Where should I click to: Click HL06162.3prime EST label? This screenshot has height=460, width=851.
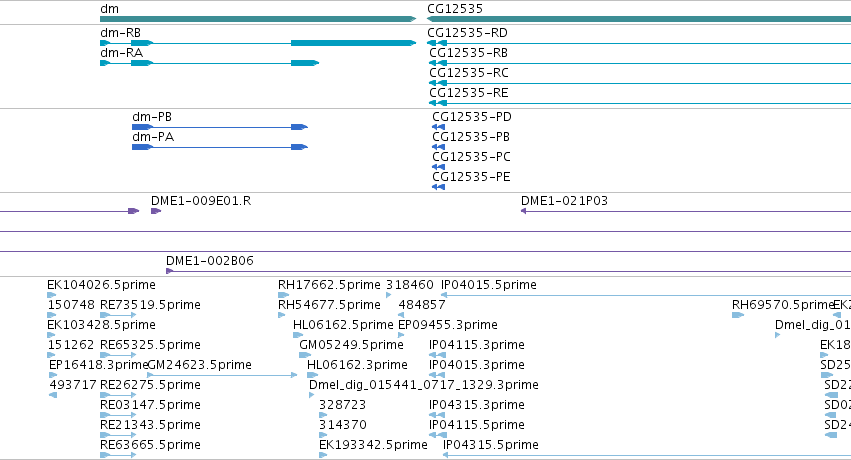click(357, 365)
